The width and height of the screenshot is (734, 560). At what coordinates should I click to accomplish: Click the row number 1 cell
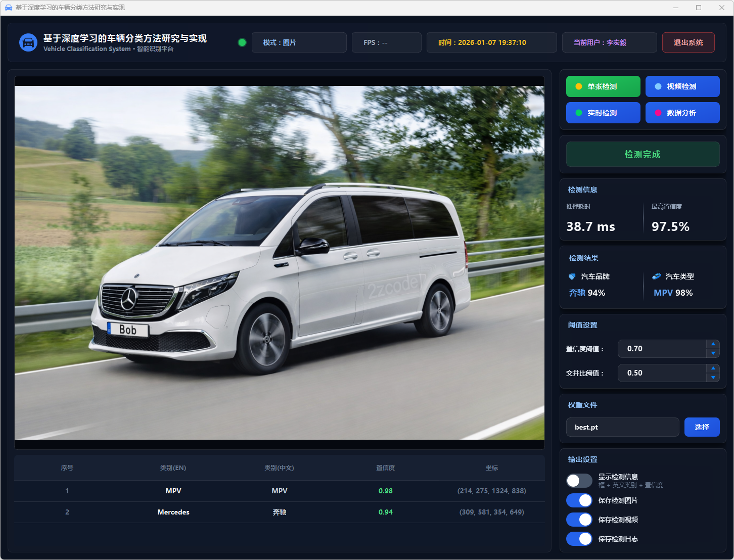pos(67,491)
